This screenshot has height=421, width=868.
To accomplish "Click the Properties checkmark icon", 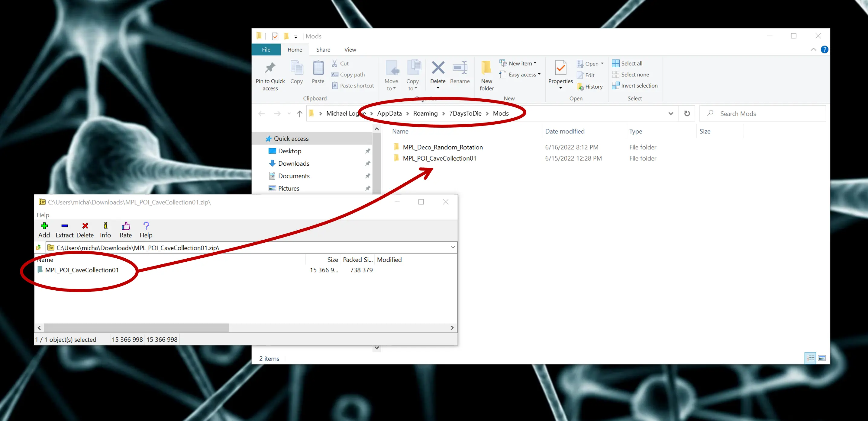I will pyautogui.click(x=560, y=68).
